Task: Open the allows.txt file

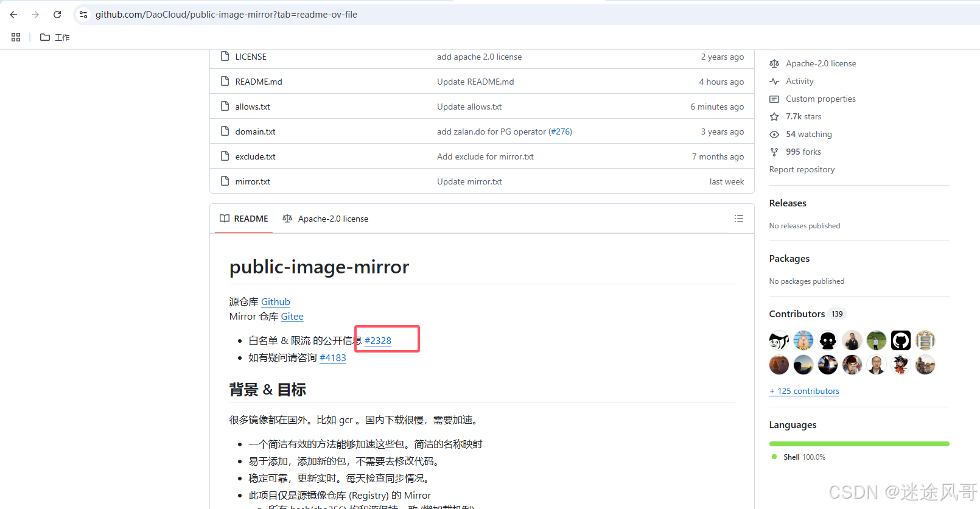Action: pyautogui.click(x=253, y=107)
